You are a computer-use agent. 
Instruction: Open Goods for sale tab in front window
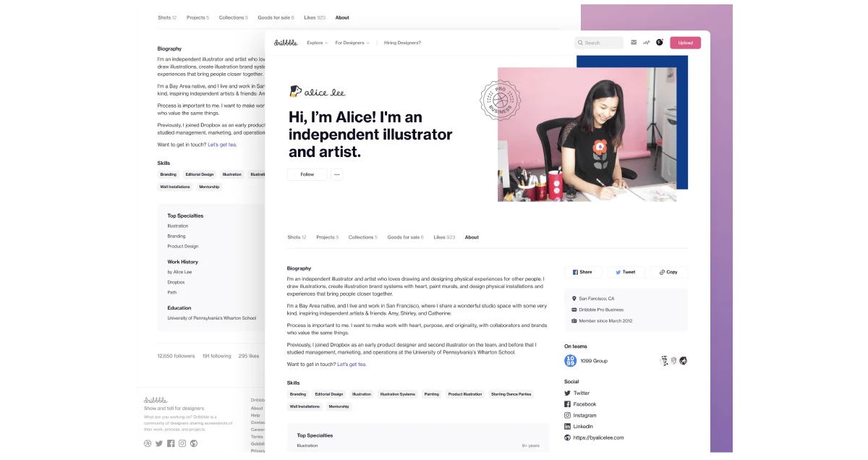[406, 237]
